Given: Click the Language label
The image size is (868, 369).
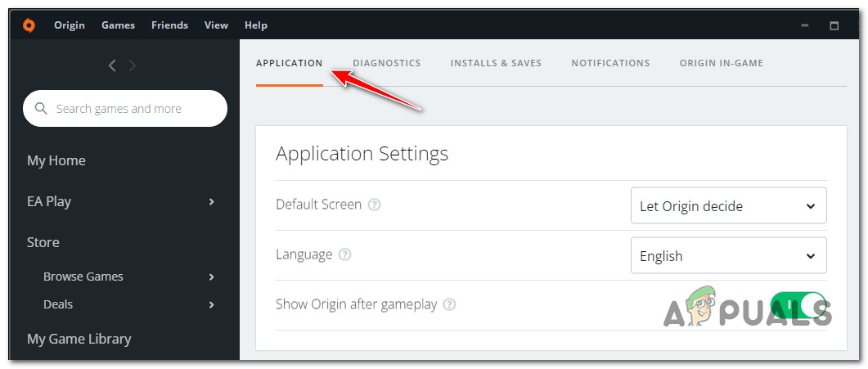Looking at the screenshot, I should pos(304,254).
